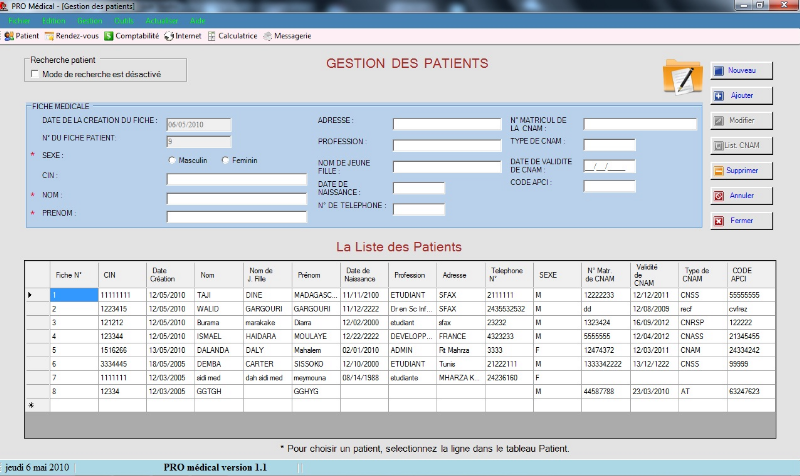Open the Fichier menu
This screenshot has height=476, width=800.
[x=19, y=20]
